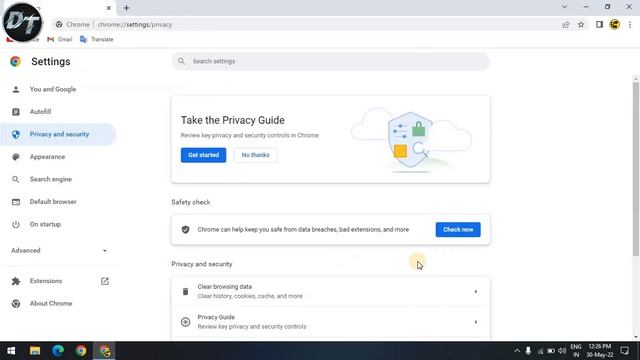Dismiss Privacy Guide with No thanks
Viewport: 640px width, 360px height.
click(256, 155)
